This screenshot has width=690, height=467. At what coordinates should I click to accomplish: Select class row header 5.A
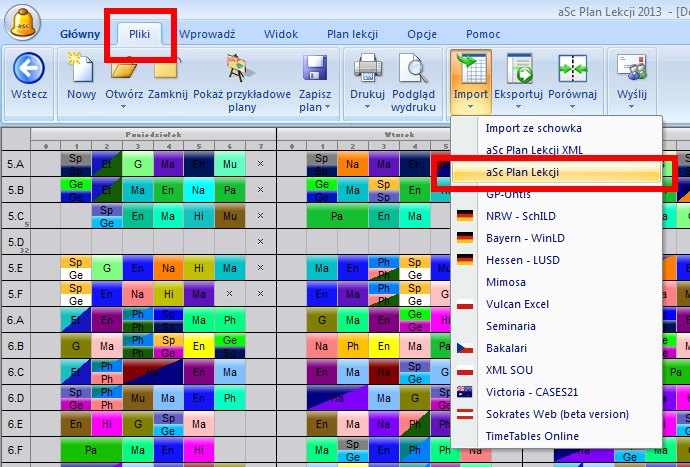(x=16, y=164)
